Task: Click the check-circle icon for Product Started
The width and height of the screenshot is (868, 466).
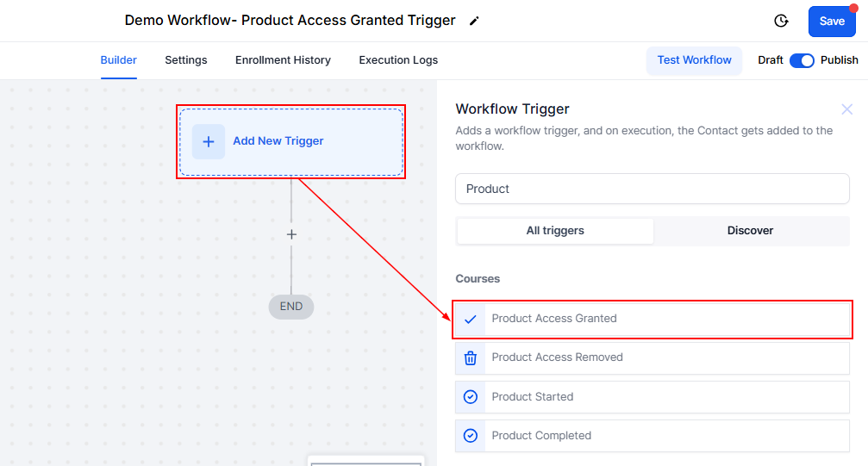Action: click(471, 397)
